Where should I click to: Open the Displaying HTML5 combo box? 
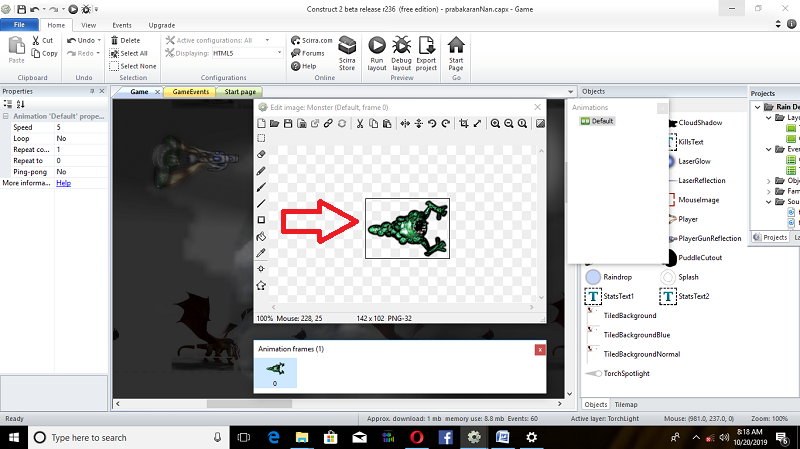tap(247, 53)
